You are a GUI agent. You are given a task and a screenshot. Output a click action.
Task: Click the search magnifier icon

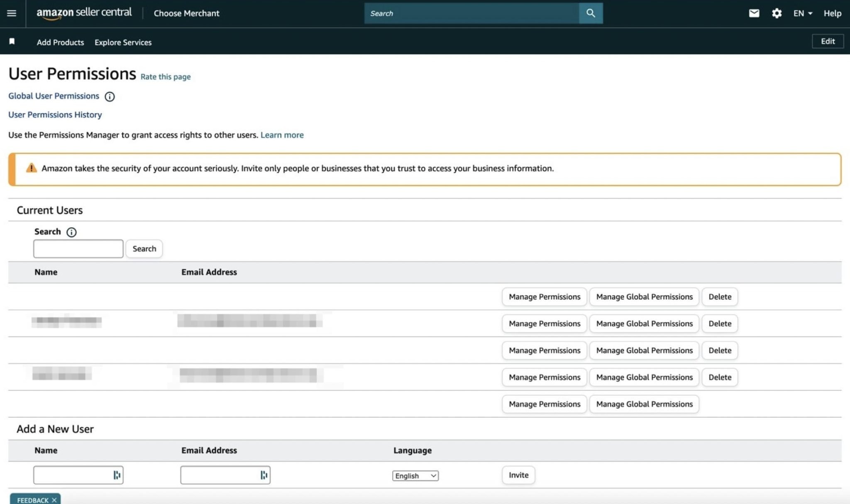click(x=591, y=13)
